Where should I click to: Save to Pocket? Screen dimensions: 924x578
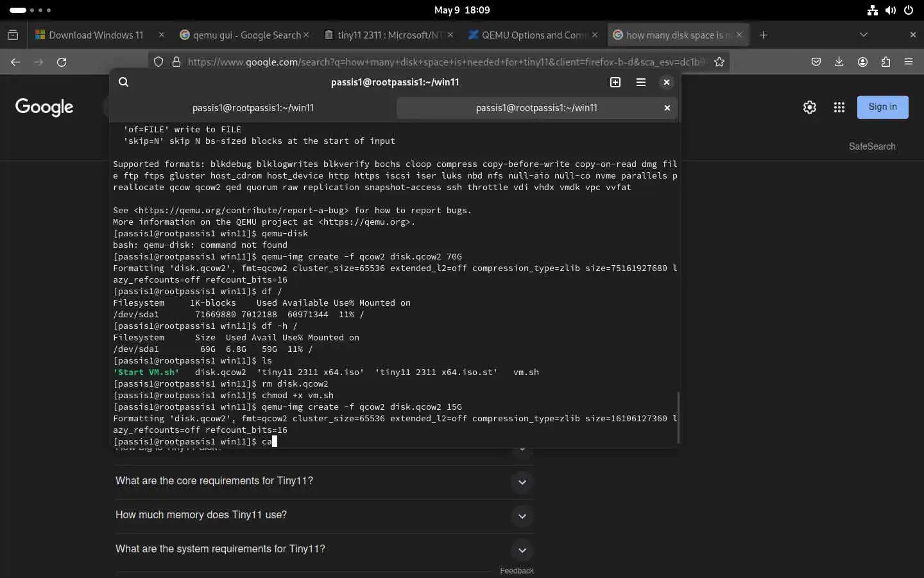(816, 62)
